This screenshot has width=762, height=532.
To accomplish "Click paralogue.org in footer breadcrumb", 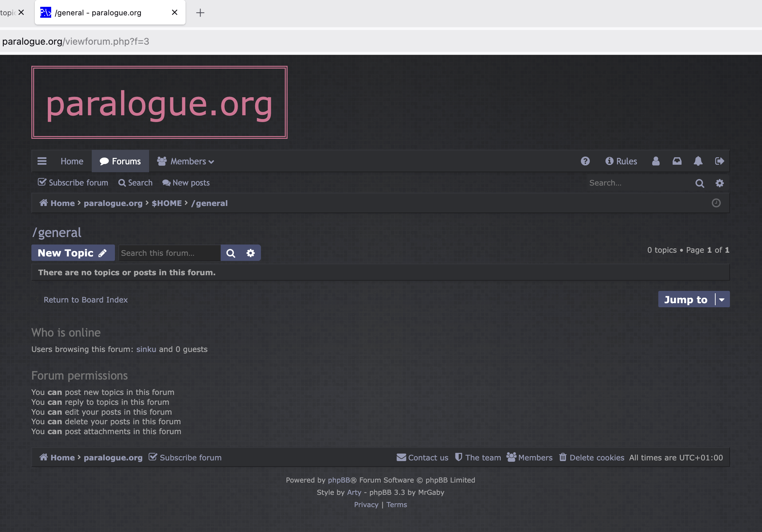I will (113, 458).
